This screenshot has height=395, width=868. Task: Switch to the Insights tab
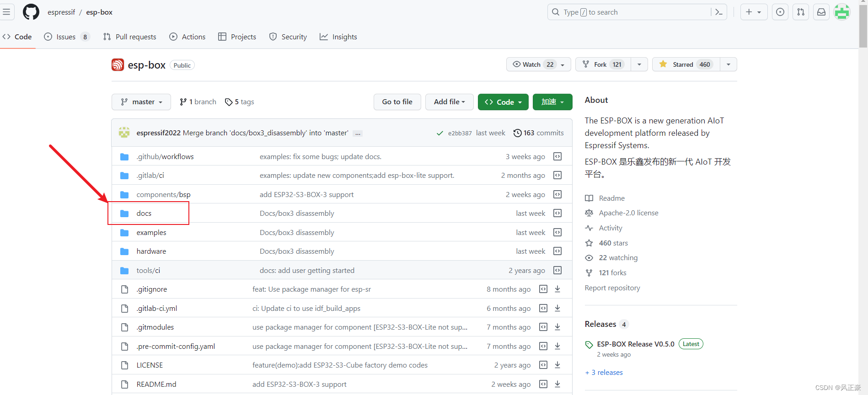pos(338,37)
